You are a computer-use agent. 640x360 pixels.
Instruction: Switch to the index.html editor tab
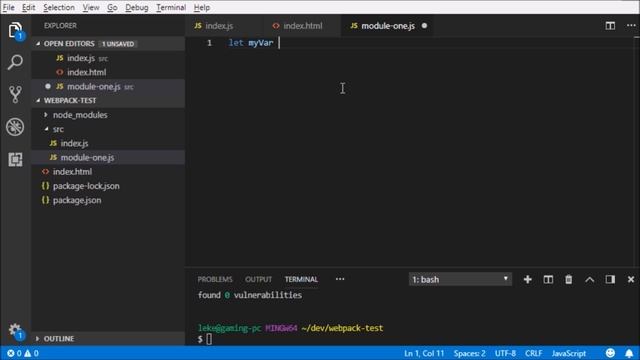click(x=302, y=26)
